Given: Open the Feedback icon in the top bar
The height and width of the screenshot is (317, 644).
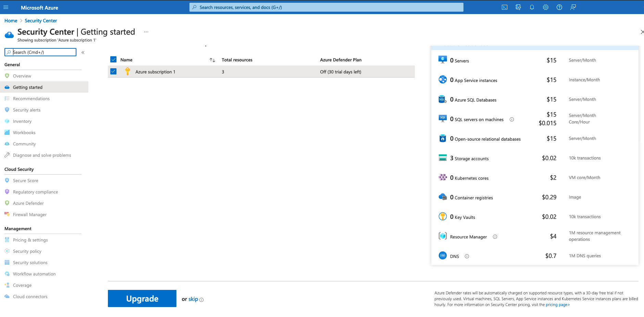Looking at the screenshot, I should pos(573,7).
